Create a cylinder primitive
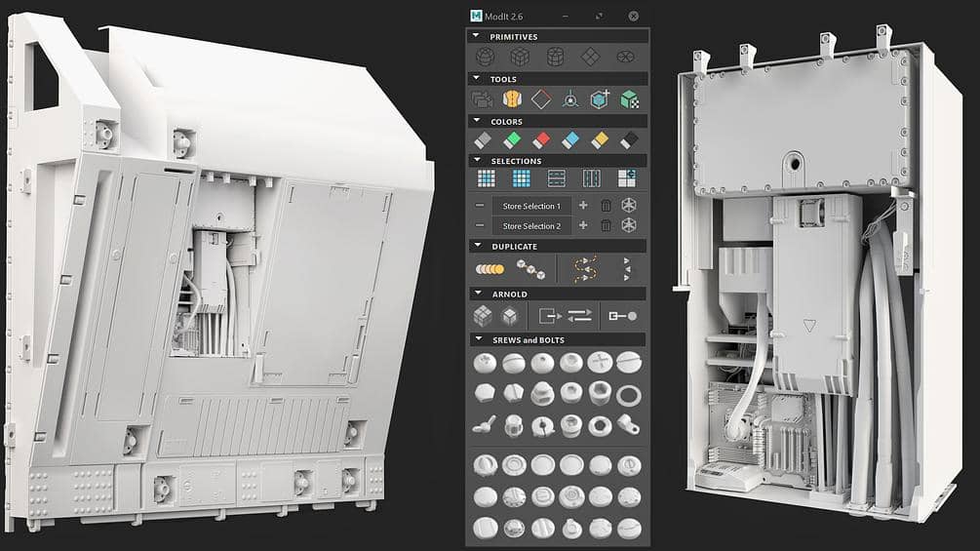980x551 pixels. click(556, 57)
